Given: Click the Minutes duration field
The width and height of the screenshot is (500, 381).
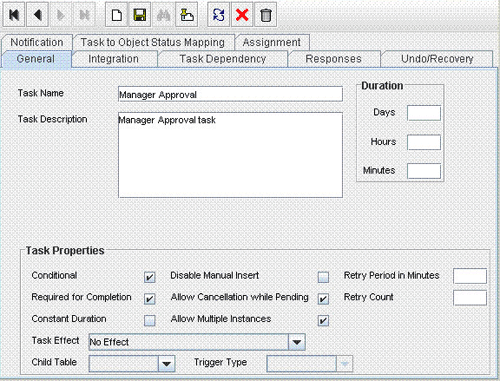Looking at the screenshot, I should [x=424, y=171].
